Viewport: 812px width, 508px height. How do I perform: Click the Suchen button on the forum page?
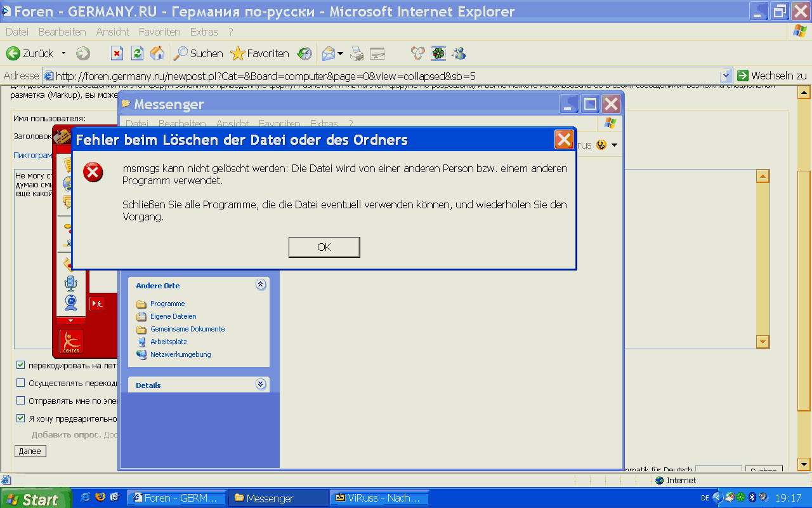[x=763, y=471]
